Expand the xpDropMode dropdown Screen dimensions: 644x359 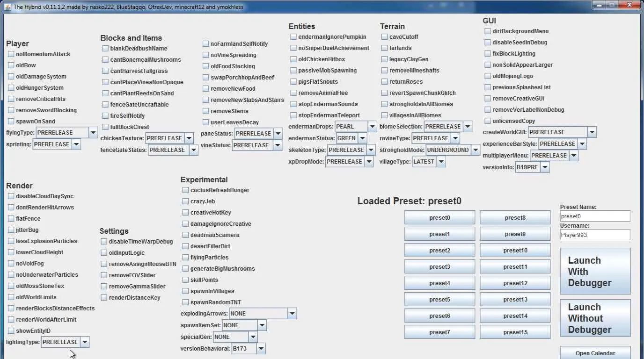(x=350, y=162)
